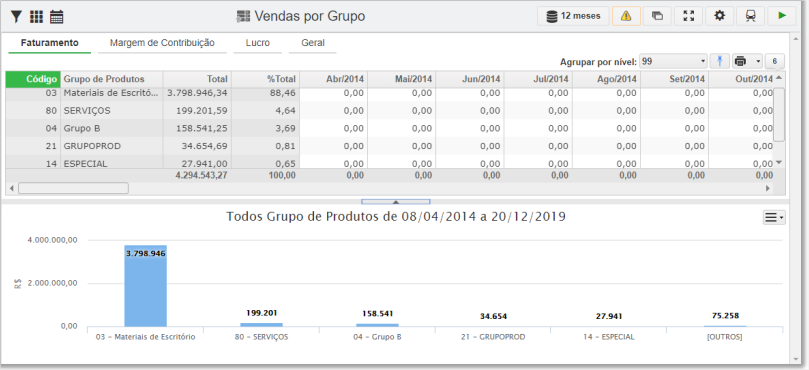Switch to the Lucro tab
Image resolution: width=809 pixels, height=370 pixels.
click(x=257, y=43)
